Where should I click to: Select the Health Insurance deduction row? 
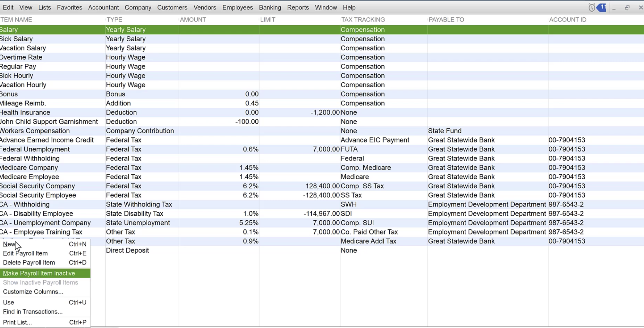coord(25,112)
